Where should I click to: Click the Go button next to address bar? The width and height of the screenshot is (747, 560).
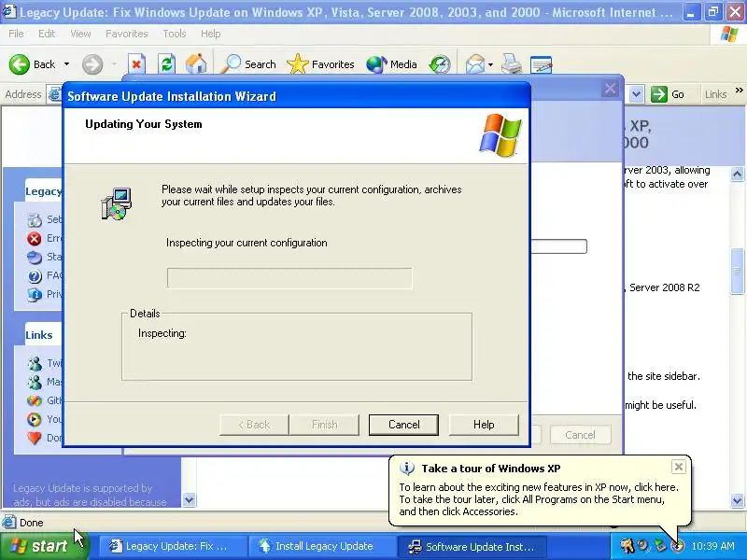(x=668, y=94)
